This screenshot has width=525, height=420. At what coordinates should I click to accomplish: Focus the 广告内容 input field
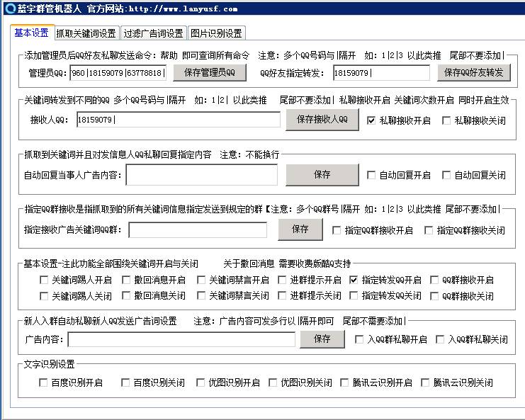[181, 339]
